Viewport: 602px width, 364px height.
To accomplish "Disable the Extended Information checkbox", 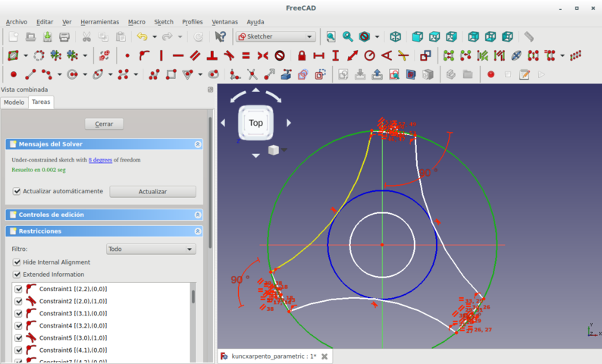I will point(17,275).
